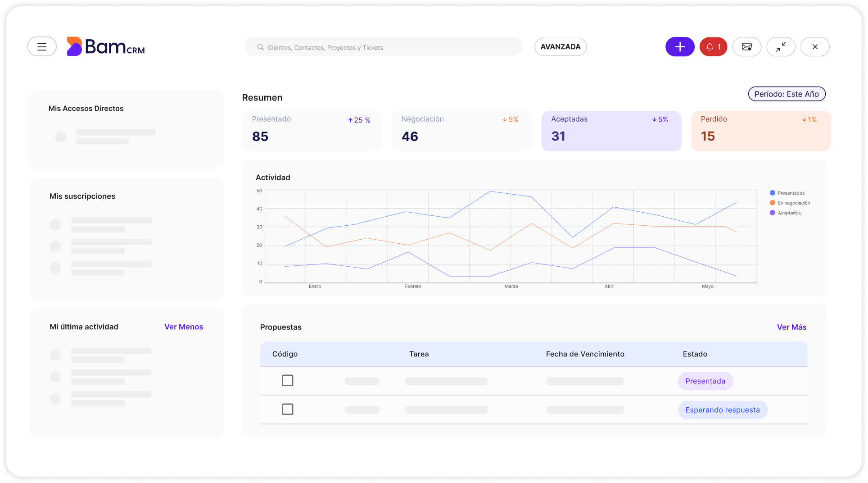Click the Actividad chart title
The image size is (868, 483).
(273, 178)
